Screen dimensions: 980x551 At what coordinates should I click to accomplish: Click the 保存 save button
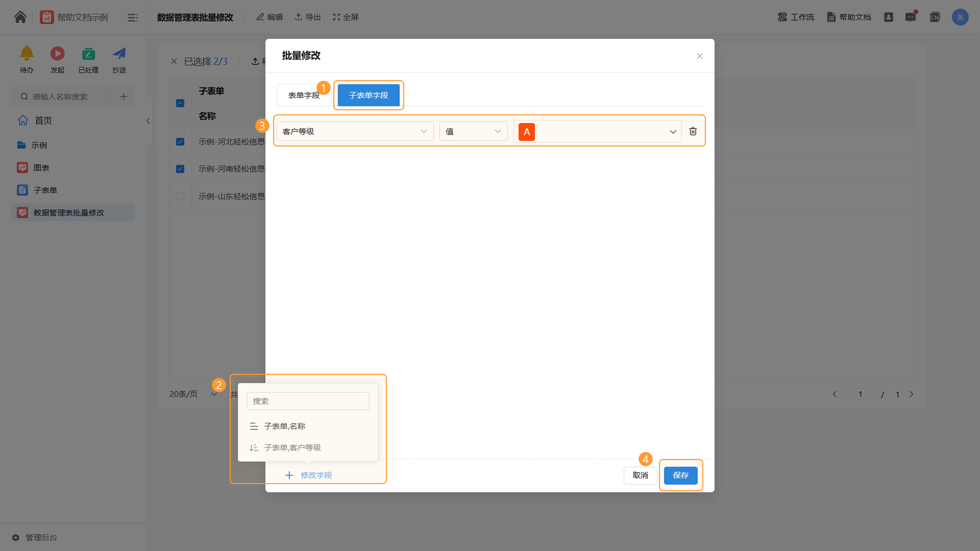click(x=681, y=475)
